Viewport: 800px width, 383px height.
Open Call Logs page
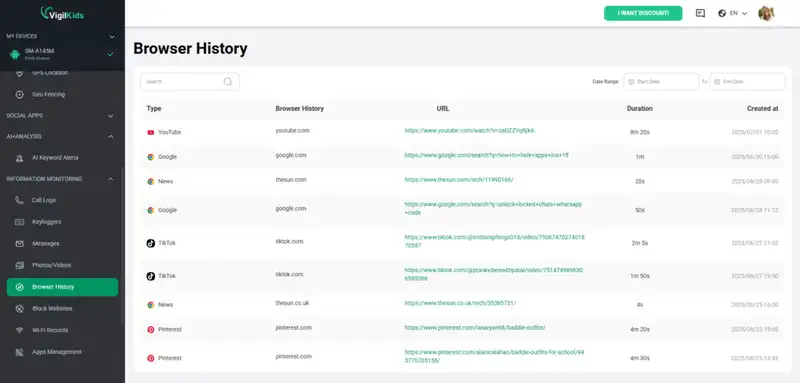(x=44, y=200)
